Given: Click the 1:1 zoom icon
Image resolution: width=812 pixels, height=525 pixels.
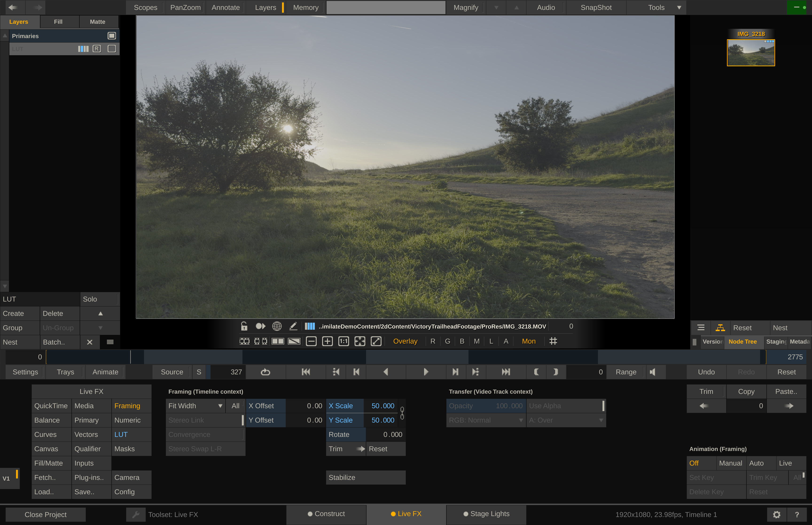Looking at the screenshot, I should (344, 341).
